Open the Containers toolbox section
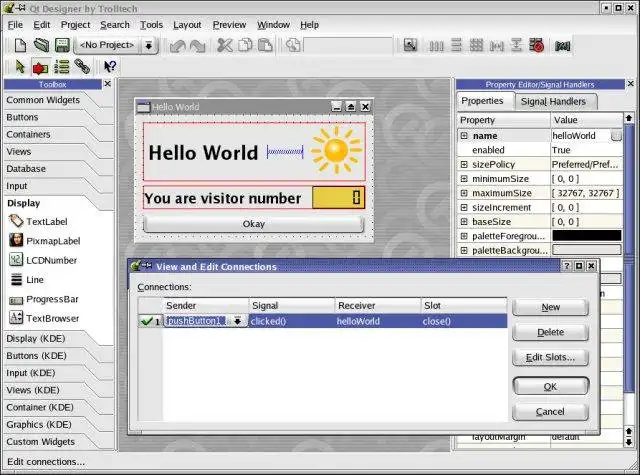The height and width of the screenshot is (475, 640). pyautogui.click(x=28, y=134)
